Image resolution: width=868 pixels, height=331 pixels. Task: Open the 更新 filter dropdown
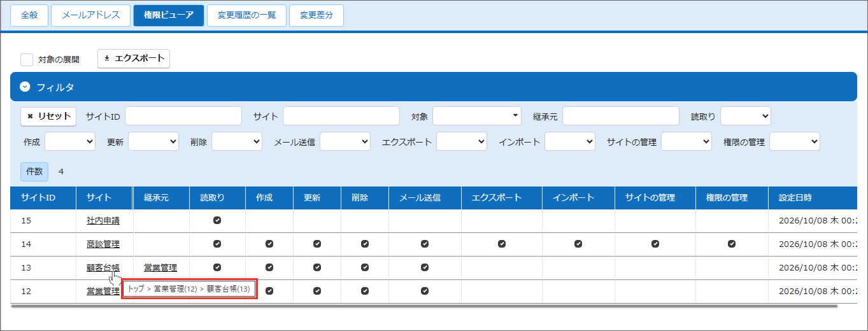point(153,141)
